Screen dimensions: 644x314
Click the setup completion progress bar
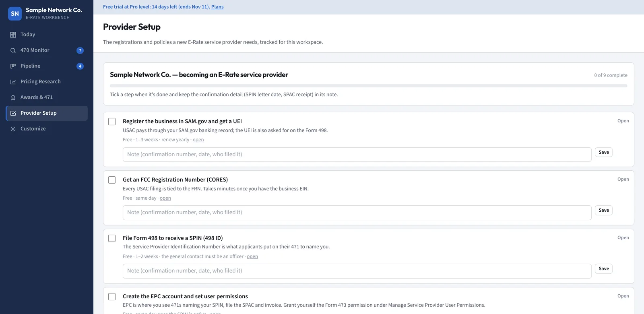[369, 86]
